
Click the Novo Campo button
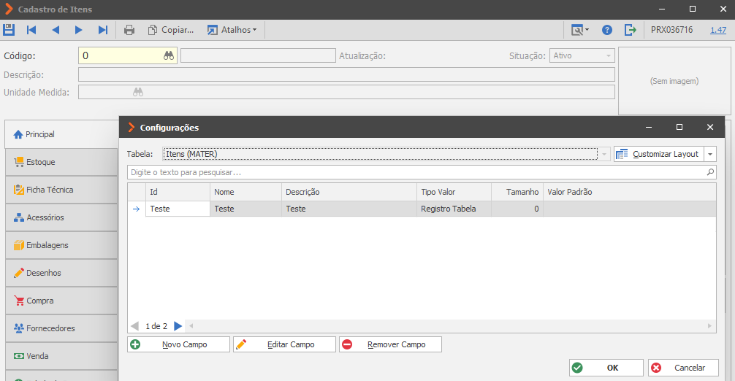178,344
